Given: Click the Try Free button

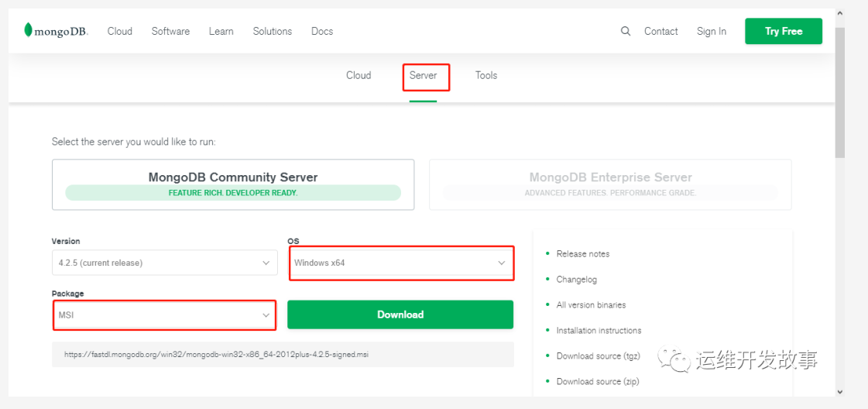Looking at the screenshot, I should coord(784,31).
